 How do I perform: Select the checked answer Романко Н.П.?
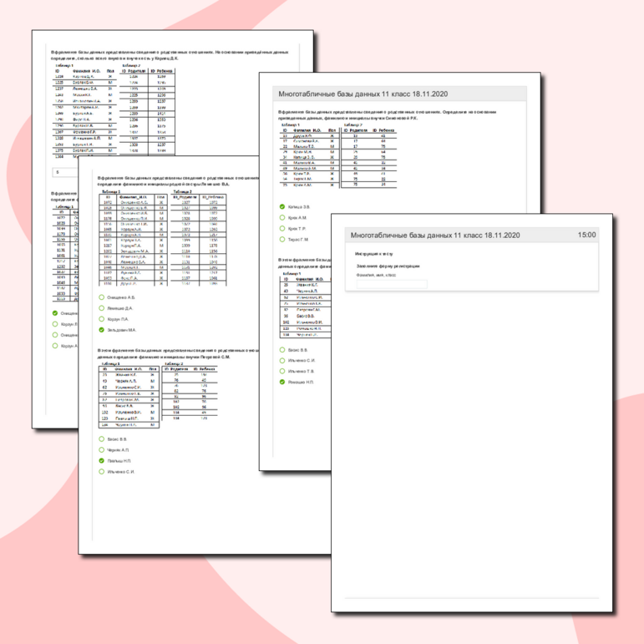click(282, 382)
